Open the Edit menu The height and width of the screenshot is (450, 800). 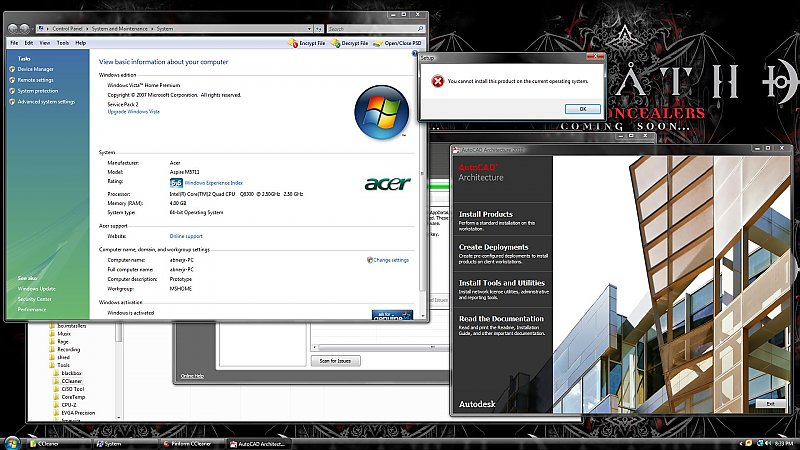(29, 43)
